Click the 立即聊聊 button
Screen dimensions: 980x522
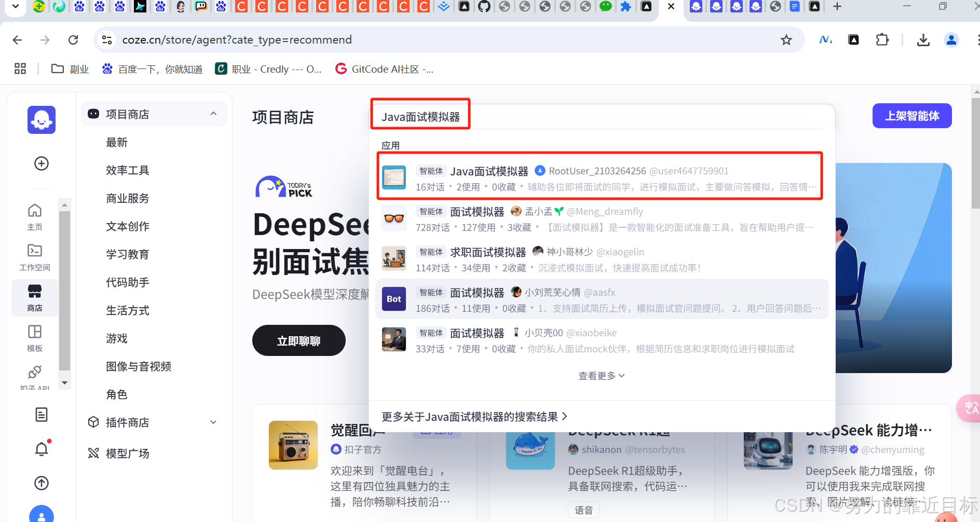(x=299, y=340)
